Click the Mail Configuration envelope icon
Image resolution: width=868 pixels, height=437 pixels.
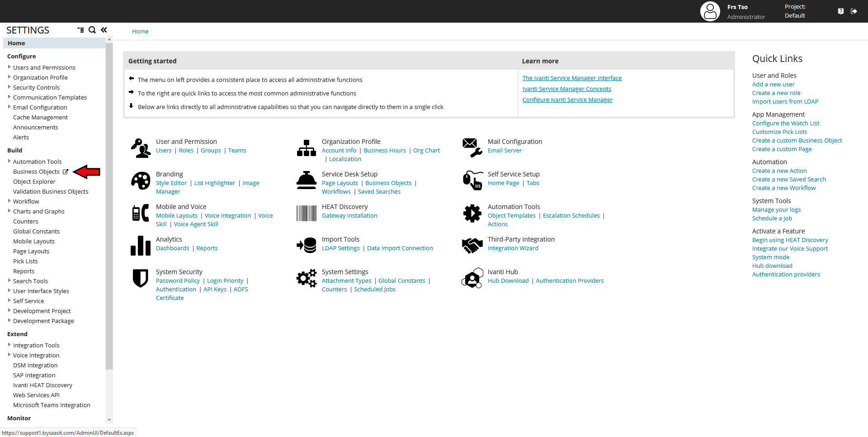[x=472, y=147]
